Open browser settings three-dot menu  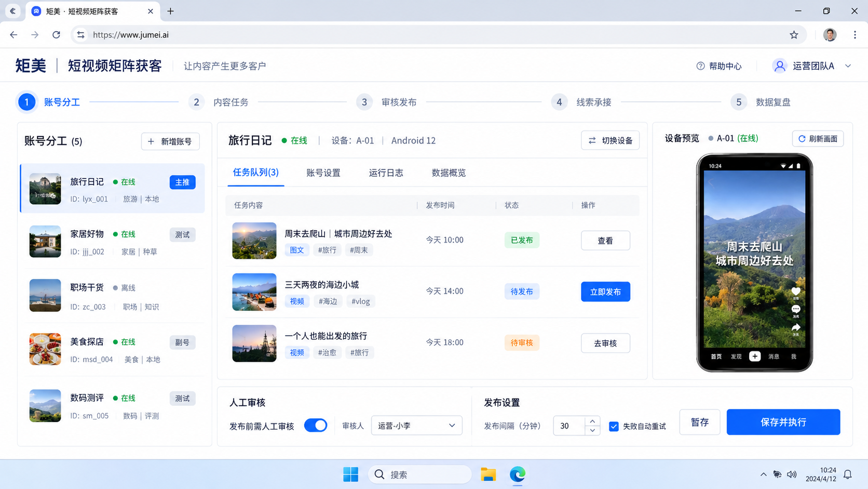[855, 35]
